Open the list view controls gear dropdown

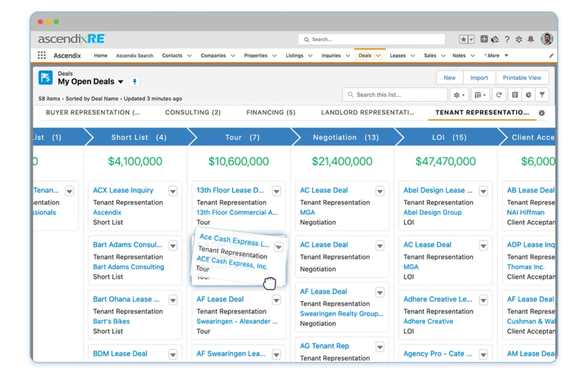coord(459,95)
